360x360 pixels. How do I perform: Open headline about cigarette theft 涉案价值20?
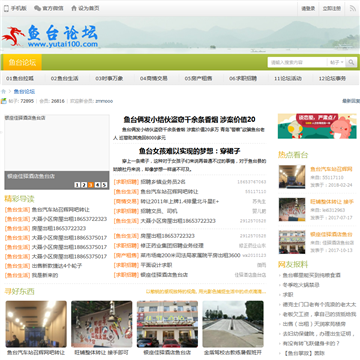189,119
